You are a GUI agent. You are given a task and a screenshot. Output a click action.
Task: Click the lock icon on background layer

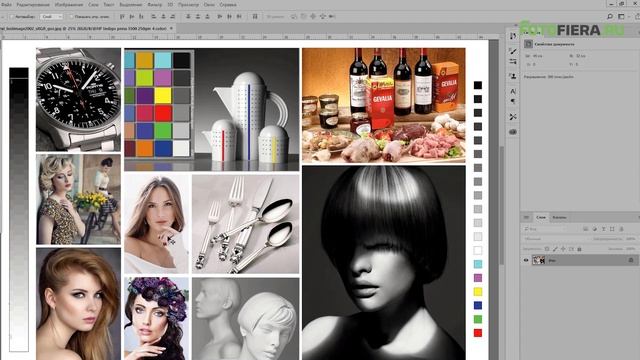631,260
